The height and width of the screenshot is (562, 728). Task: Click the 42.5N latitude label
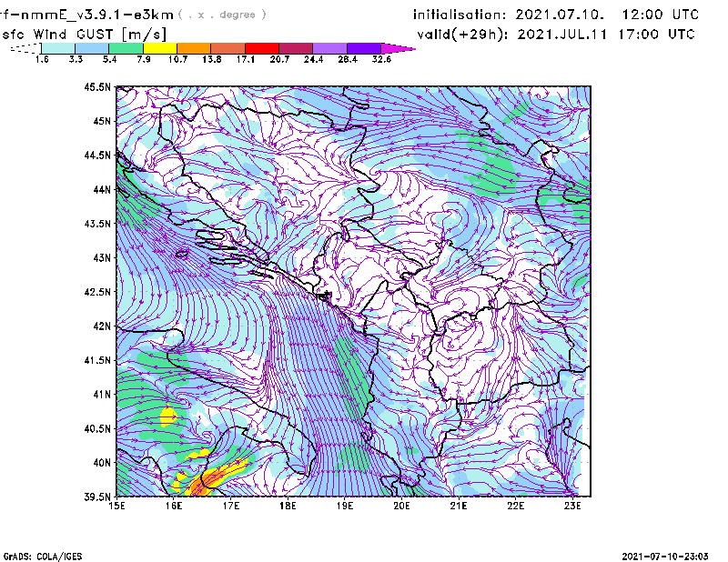(x=97, y=292)
